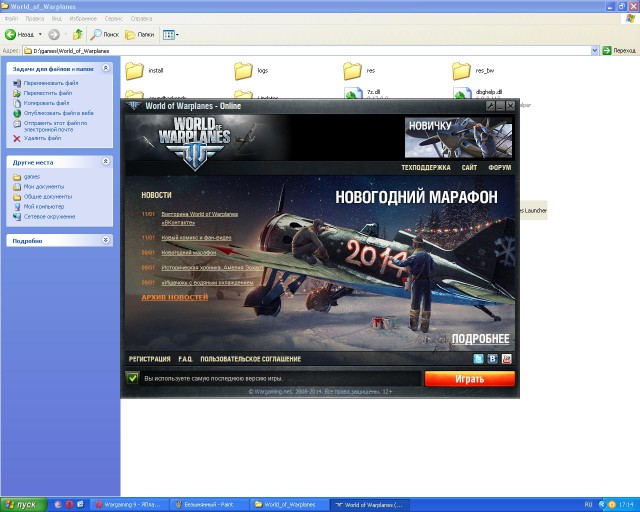The height and width of the screenshot is (512, 640).
Task: Open ФОРУМ link in launcher
Action: (500, 167)
